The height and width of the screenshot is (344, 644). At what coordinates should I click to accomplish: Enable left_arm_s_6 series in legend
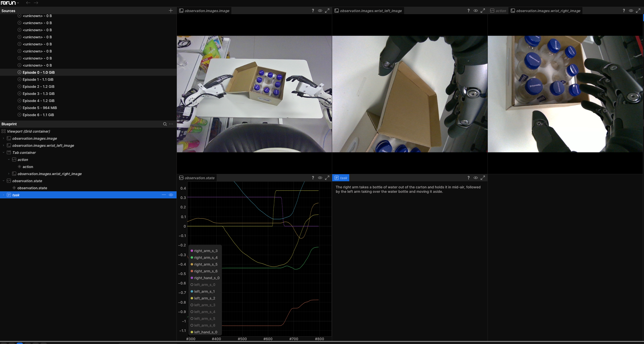(x=203, y=325)
